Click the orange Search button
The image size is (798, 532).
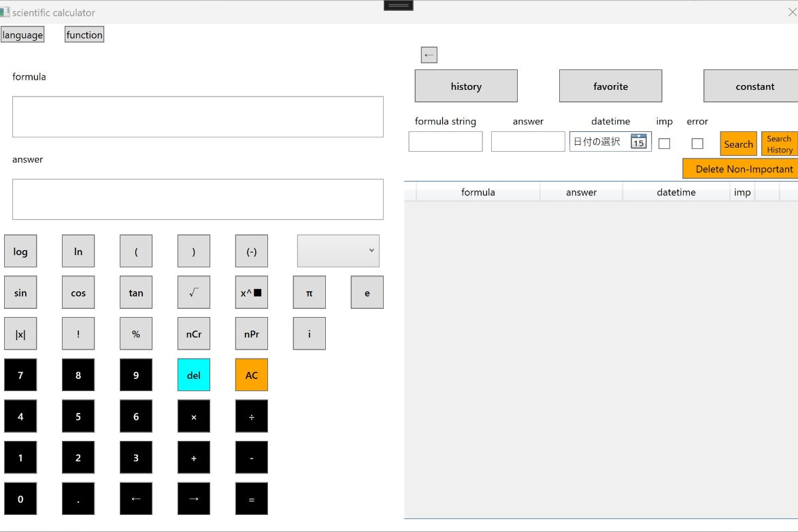738,144
